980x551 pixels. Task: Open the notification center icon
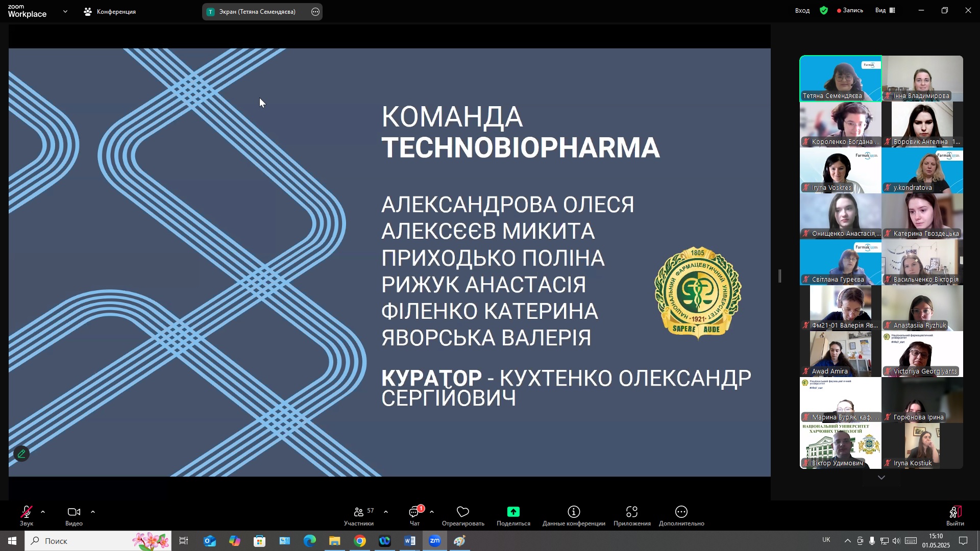point(963,541)
